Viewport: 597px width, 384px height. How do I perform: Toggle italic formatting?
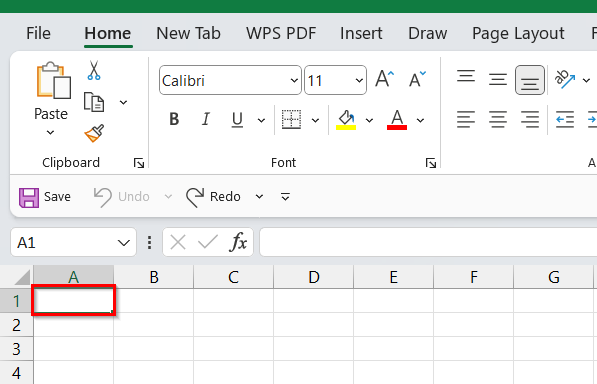point(206,120)
